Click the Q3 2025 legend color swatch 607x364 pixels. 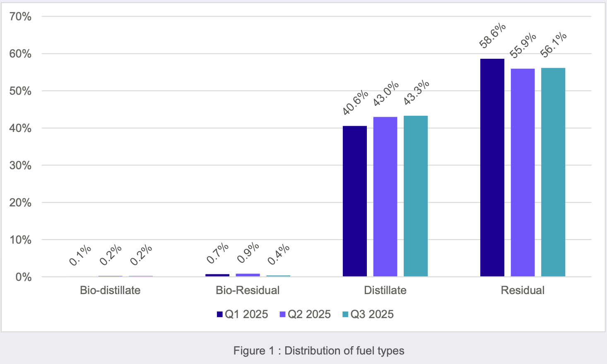point(345,314)
